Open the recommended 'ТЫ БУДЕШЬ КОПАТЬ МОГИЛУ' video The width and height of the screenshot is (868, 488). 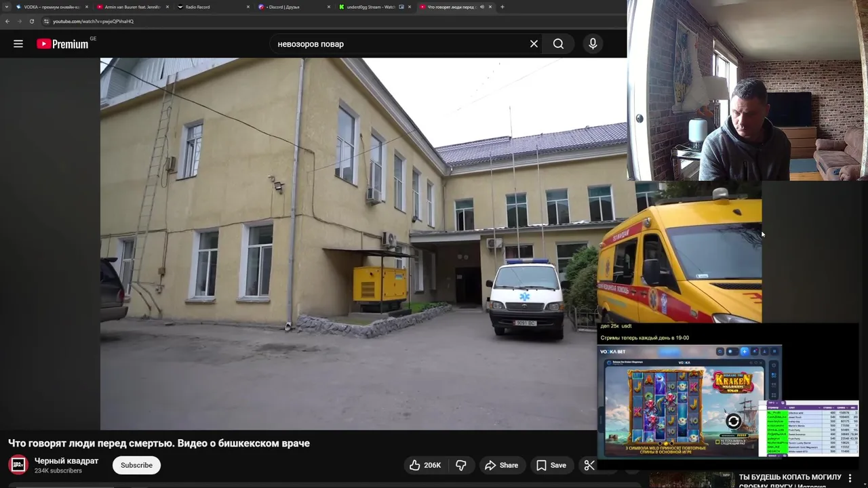click(x=790, y=481)
